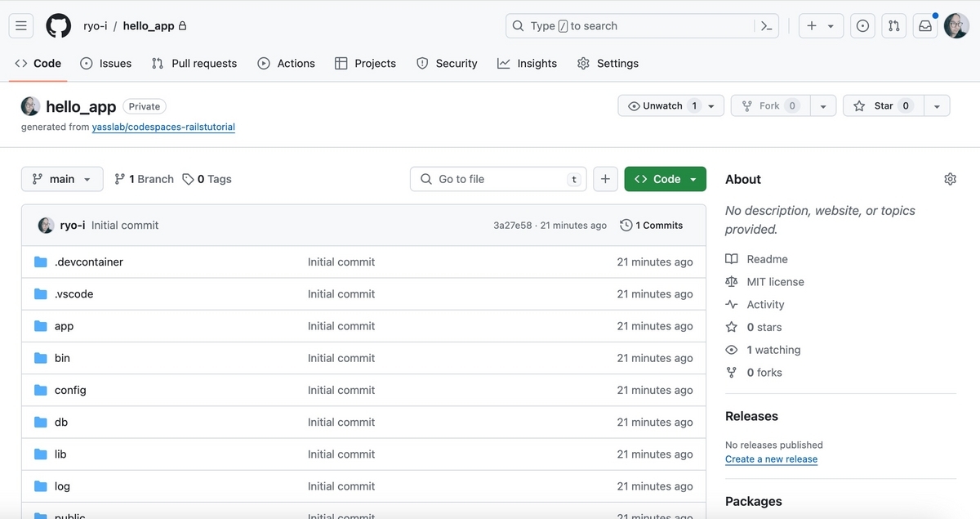
Task: Click the Add file plus button
Action: pyautogui.click(x=605, y=179)
